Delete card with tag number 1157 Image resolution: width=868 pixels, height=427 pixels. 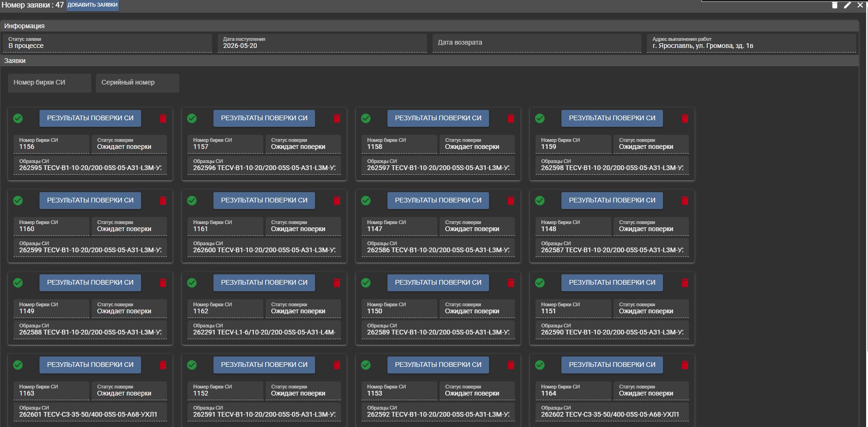337,118
